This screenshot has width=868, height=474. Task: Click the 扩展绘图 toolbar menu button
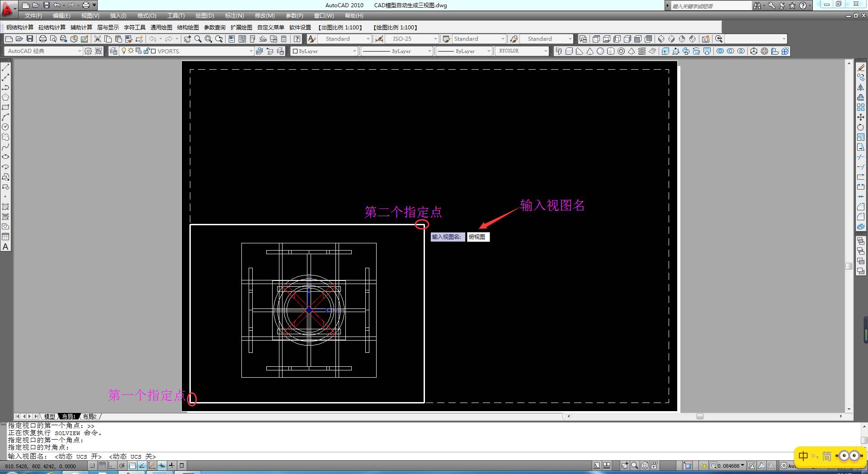pos(241,28)
